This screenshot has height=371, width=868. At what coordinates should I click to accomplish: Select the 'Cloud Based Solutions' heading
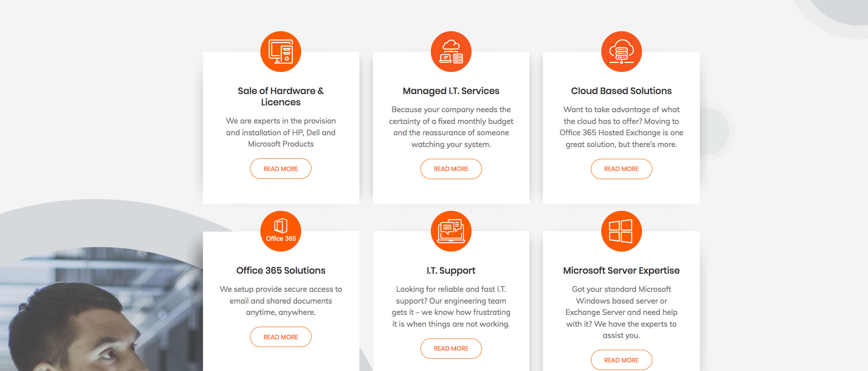point(622,91)
